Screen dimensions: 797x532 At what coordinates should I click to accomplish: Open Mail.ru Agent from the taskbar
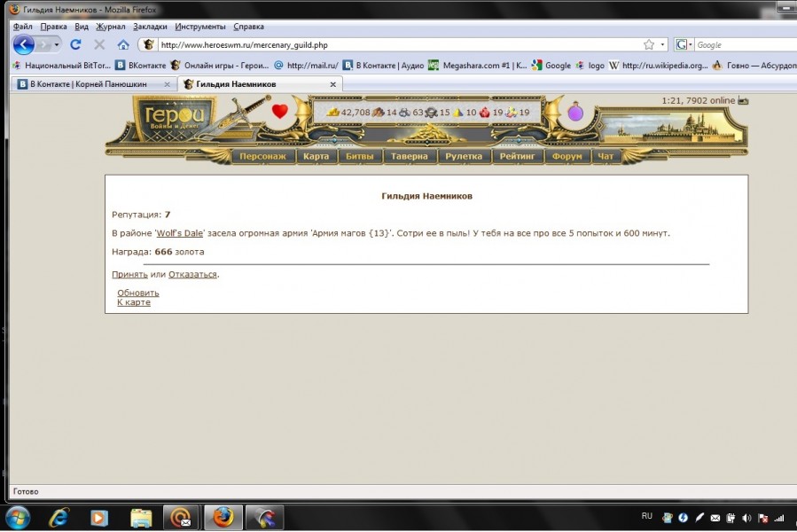(x=181, y=519)
